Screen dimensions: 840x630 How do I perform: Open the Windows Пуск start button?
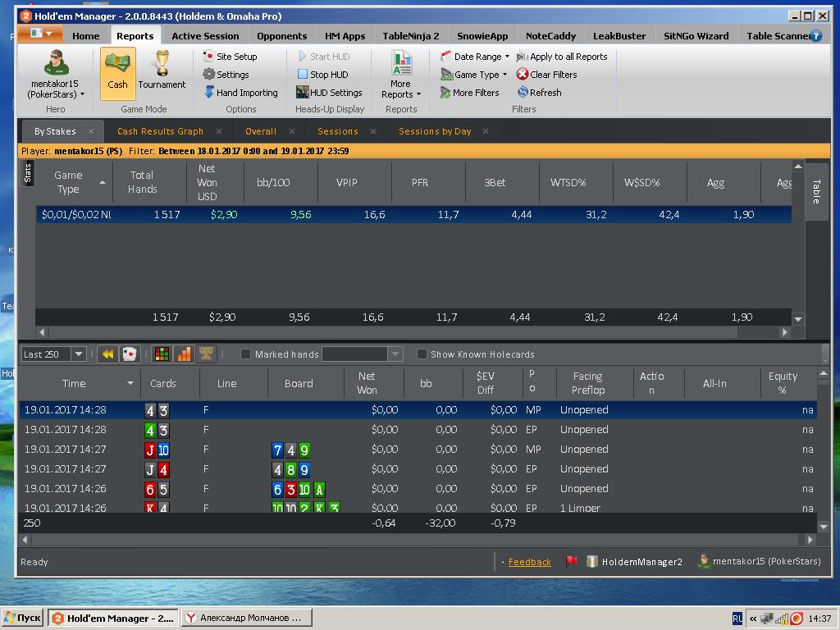pyautogui.click(x=22, y=618)
